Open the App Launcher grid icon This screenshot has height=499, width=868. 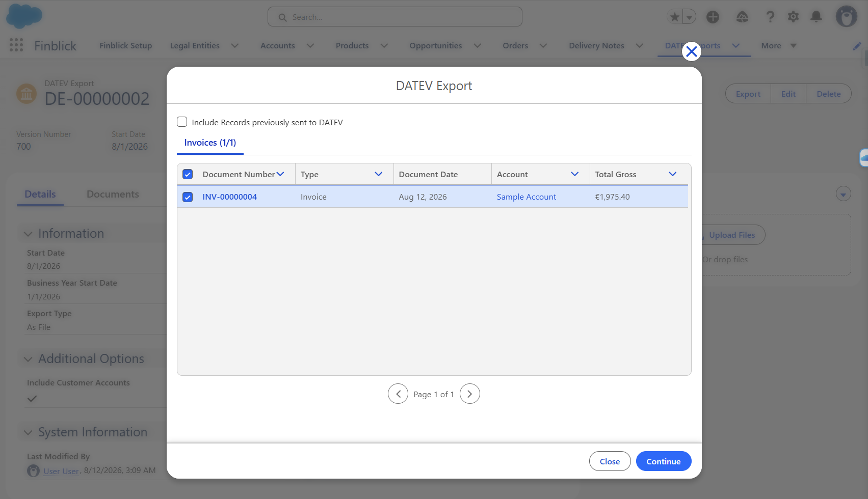point(16,45)
